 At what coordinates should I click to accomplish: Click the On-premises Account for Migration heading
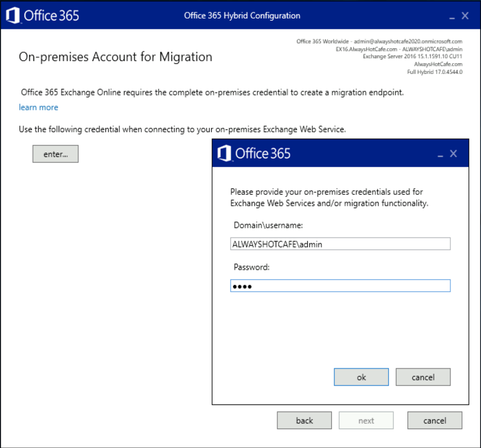click(x=115, y=57)
